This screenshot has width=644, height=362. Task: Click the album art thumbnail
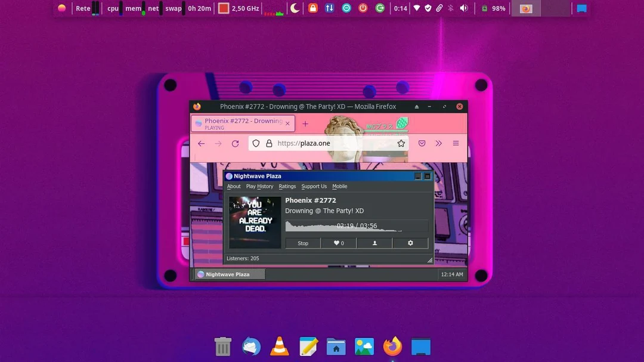[255, 221]
